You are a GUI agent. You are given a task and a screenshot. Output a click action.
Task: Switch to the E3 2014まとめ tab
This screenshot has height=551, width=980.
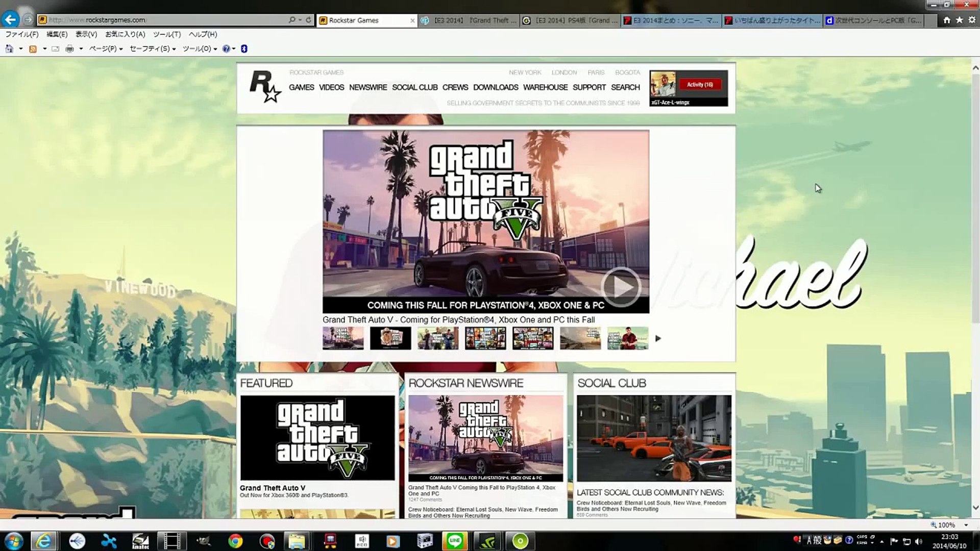tap(671, 20)
